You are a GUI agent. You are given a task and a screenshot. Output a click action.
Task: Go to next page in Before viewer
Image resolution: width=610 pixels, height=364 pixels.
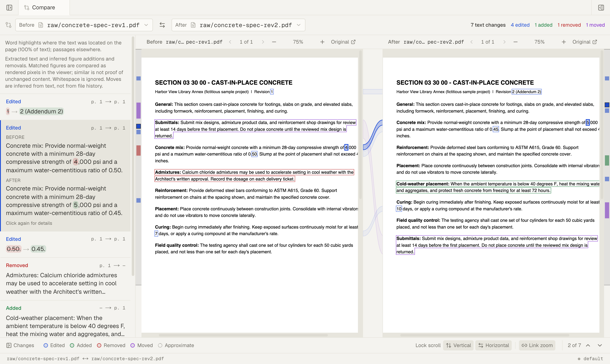click(x=263, y=42)
